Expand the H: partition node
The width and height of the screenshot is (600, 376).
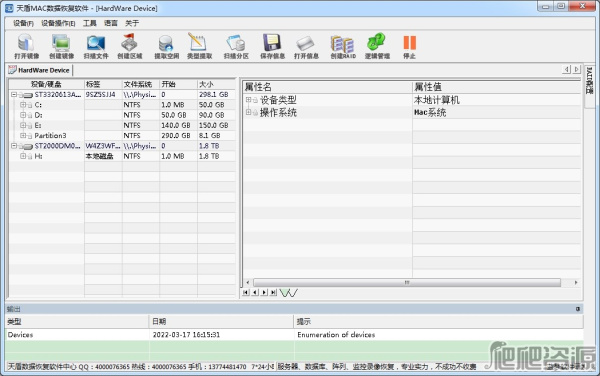tap(23, 156)
